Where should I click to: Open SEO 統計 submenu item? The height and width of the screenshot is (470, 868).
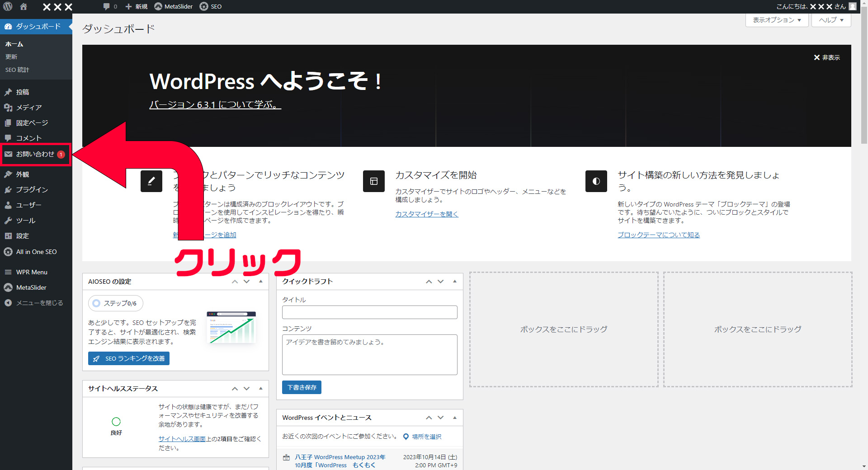pos(17,70)
